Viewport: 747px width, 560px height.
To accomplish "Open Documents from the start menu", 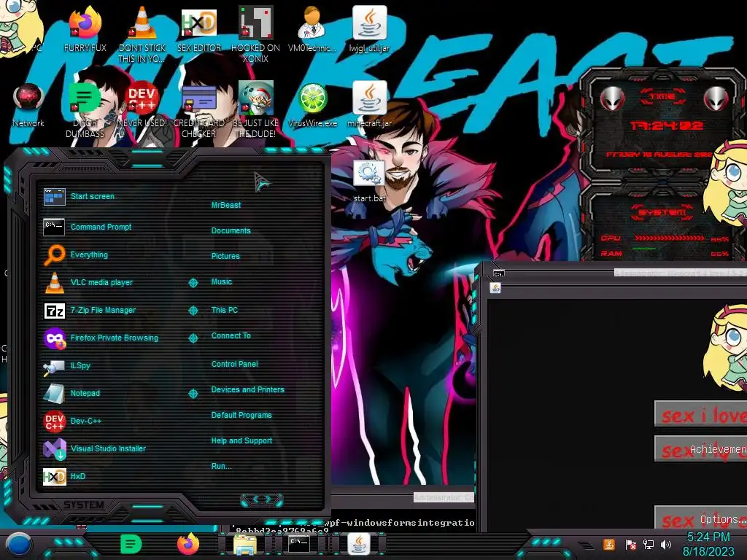I will point(231,230).
